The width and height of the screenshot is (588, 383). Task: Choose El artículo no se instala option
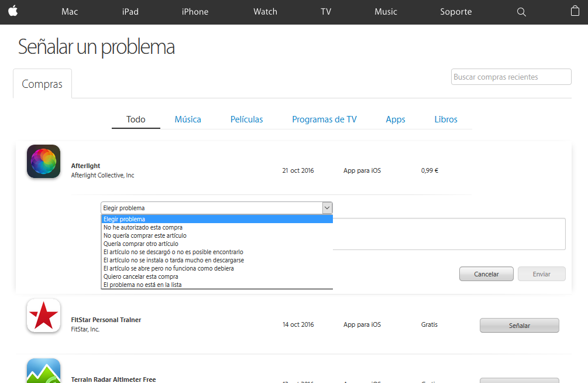tap(216, 260)
